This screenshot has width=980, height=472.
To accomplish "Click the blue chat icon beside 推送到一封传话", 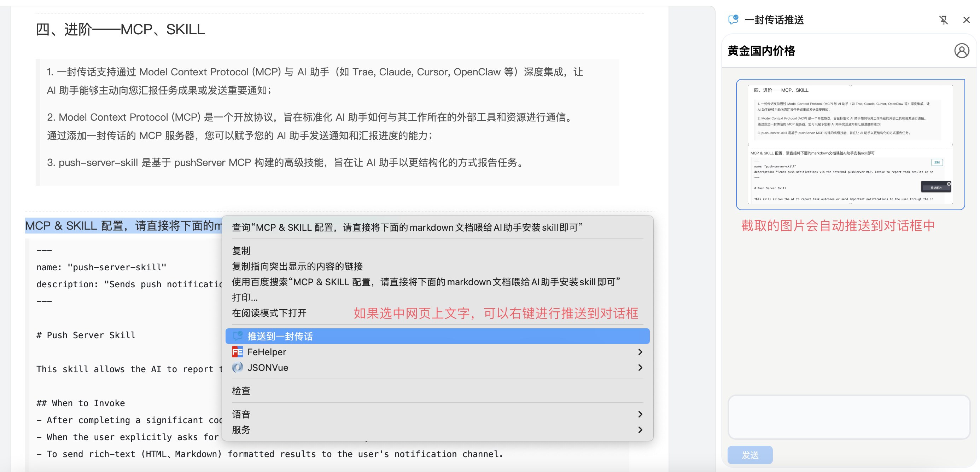I will pyautogui.click(x=238, y=336).
